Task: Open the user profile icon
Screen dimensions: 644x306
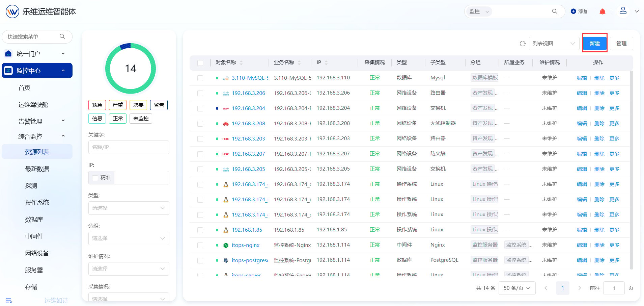Action: (x=623, y=10)
